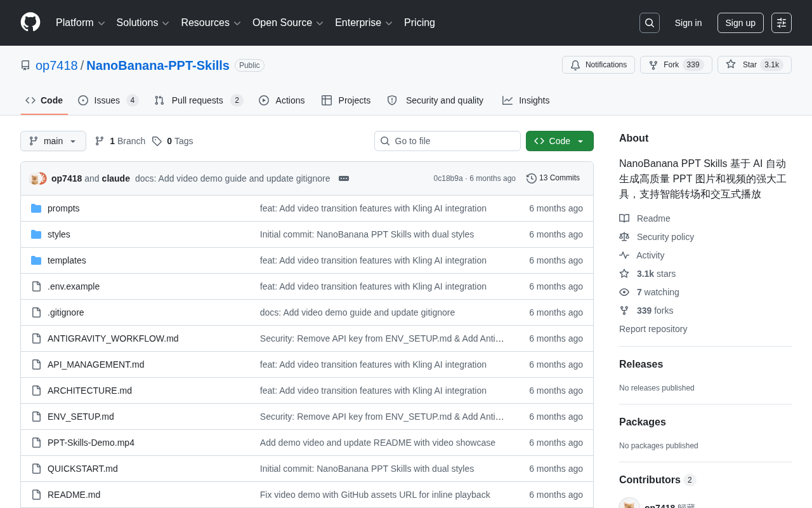Open the Packages heading link
This screenshot has width=812, height=508.
point(643,422)
